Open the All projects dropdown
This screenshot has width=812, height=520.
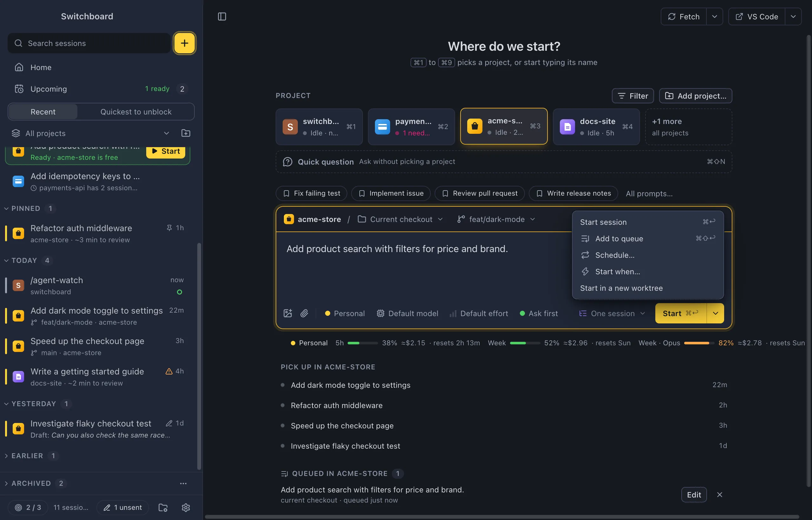[x=90, y=133]
